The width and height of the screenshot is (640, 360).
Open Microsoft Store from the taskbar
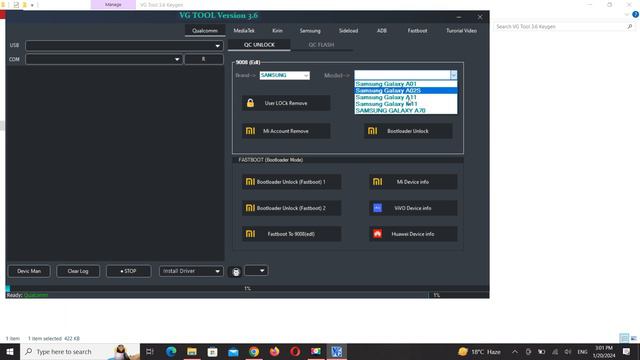[213, 351]
